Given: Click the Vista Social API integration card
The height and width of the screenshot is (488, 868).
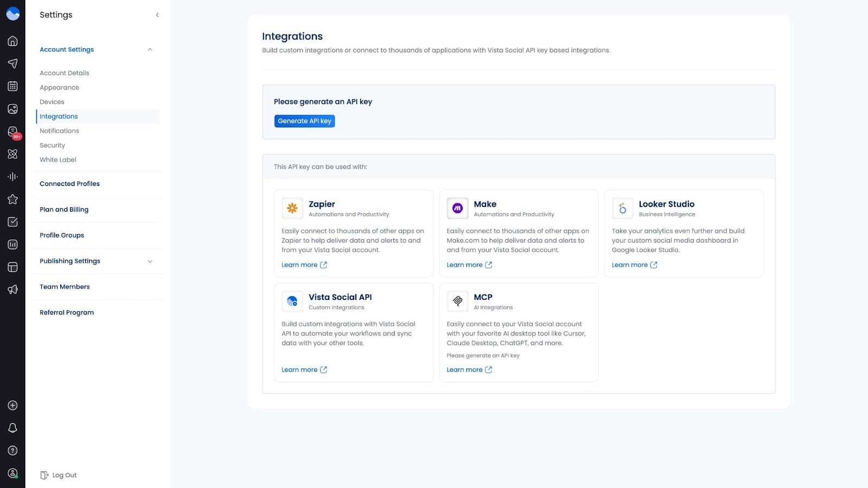Looking at the screenshot, I should tap(353, 333).
